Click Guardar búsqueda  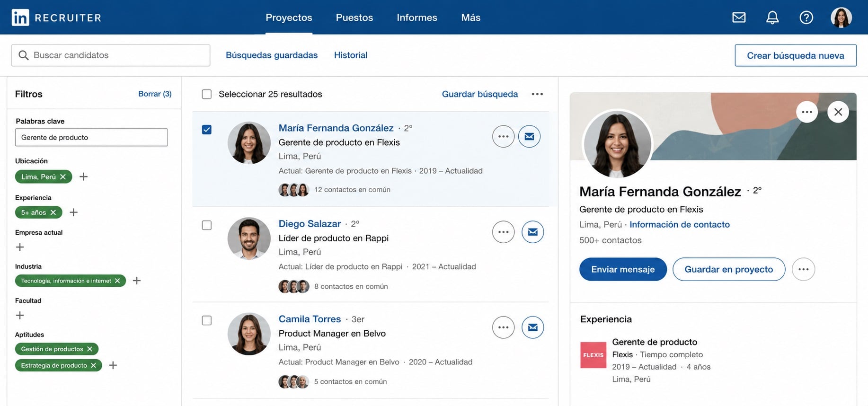click(480, 94)
